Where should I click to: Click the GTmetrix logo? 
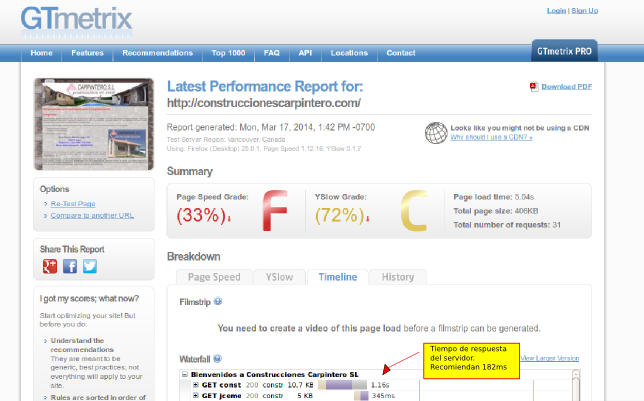[x=76, y=21]
